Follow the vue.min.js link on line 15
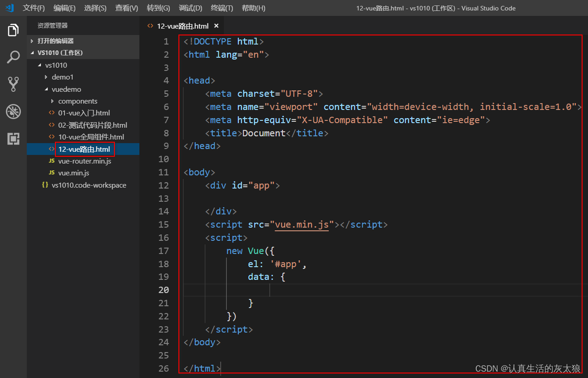 [x=301, y=224]
